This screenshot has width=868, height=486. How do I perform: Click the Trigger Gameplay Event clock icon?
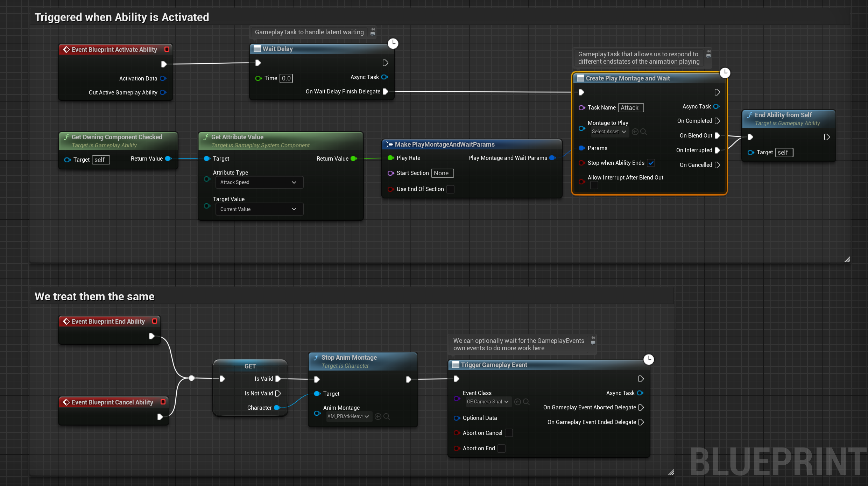(x=649, y=359)
